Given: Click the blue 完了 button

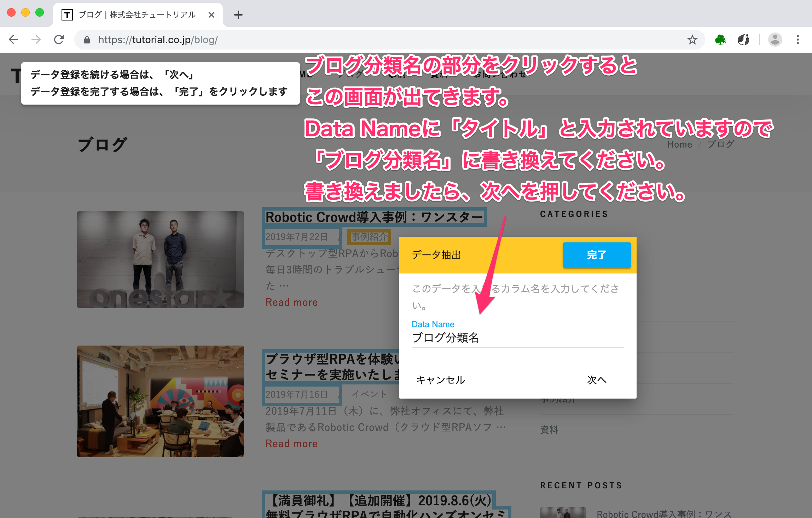Looking at the screenshot, I should (x=596, y=255).
